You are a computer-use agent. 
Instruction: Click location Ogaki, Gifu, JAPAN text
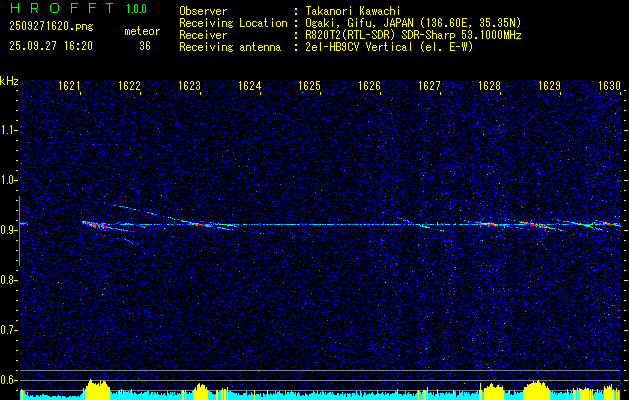412,23
